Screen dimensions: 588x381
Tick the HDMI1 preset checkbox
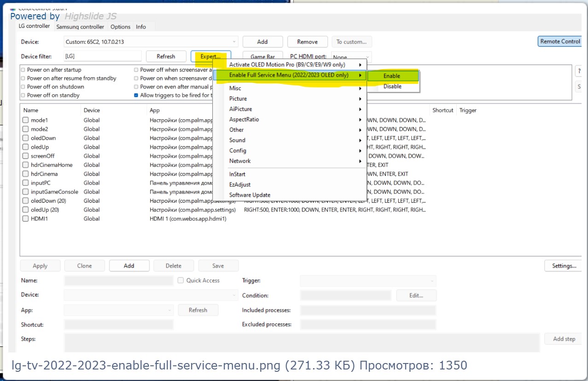click(26, 219)
